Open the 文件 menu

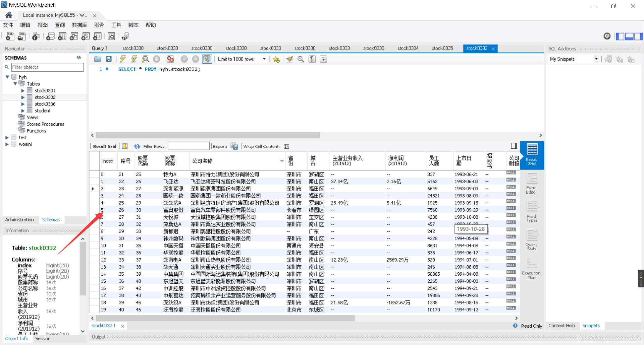pyautogui.click(x=8, y=25)
